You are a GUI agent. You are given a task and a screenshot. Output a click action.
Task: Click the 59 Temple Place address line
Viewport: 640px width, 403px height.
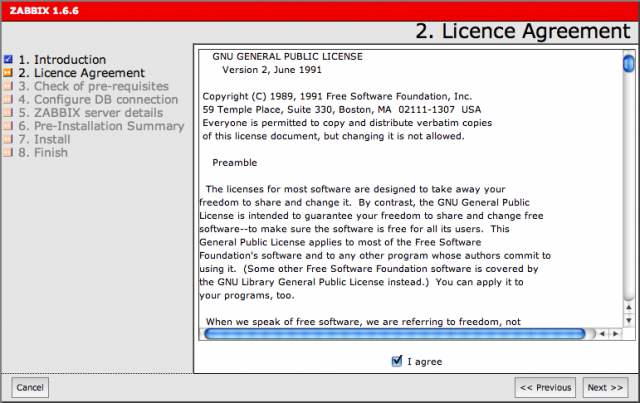click(x=342, y=109)
